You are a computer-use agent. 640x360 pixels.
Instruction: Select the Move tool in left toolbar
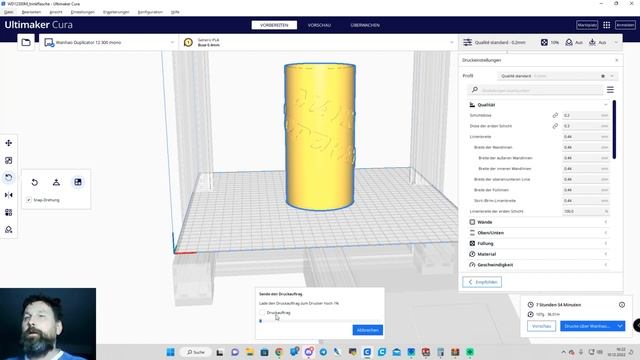point(9,143)
